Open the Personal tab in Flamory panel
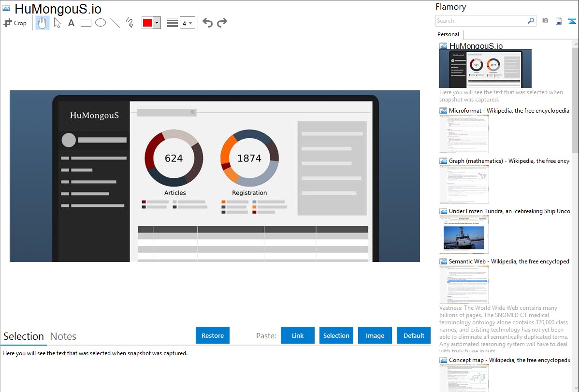 point(448,34)
